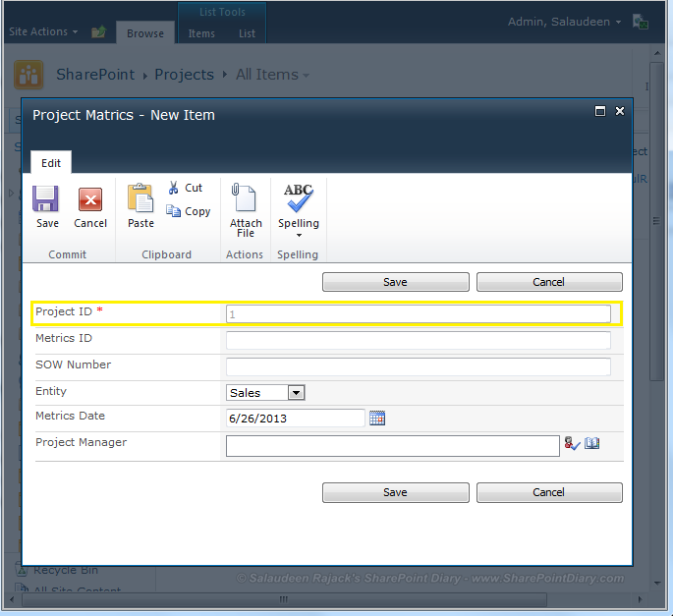Click the Project Manager people field
Image resolution: width=673 pixels, height=616 pixels.
pyautogui.click(x=393, y=446)
